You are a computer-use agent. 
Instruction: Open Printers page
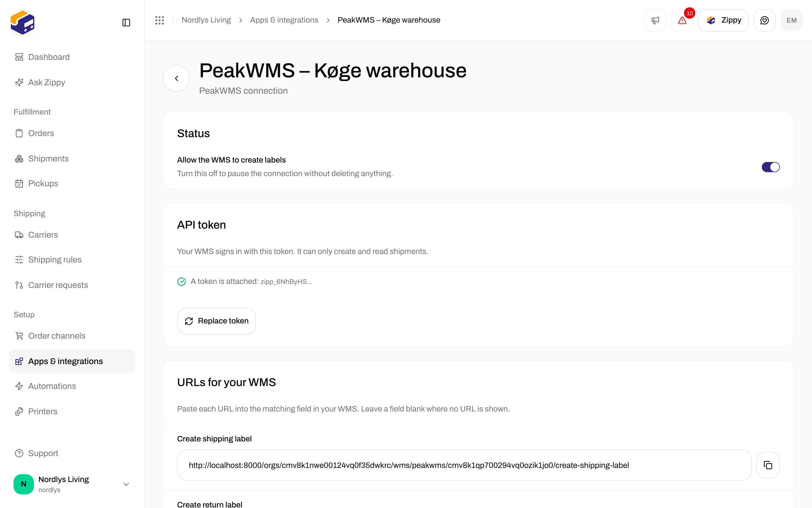(x=72, y=411)
